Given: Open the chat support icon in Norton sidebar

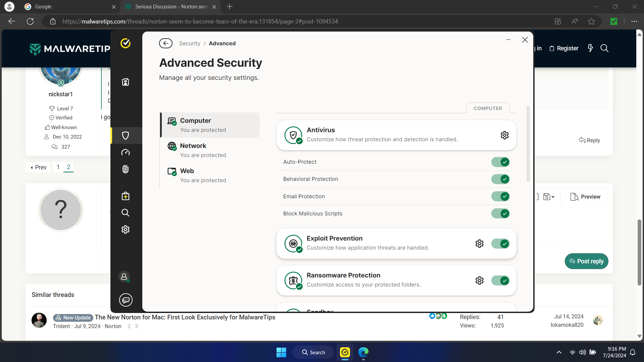Looking at the screenshot, I should [126, 300].
